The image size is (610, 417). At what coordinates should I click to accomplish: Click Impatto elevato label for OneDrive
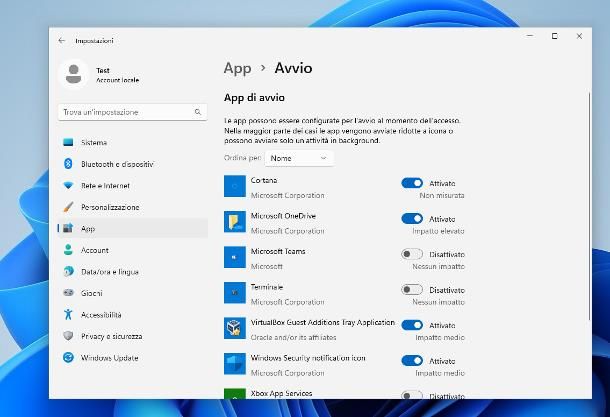click(x=438, y=231)
